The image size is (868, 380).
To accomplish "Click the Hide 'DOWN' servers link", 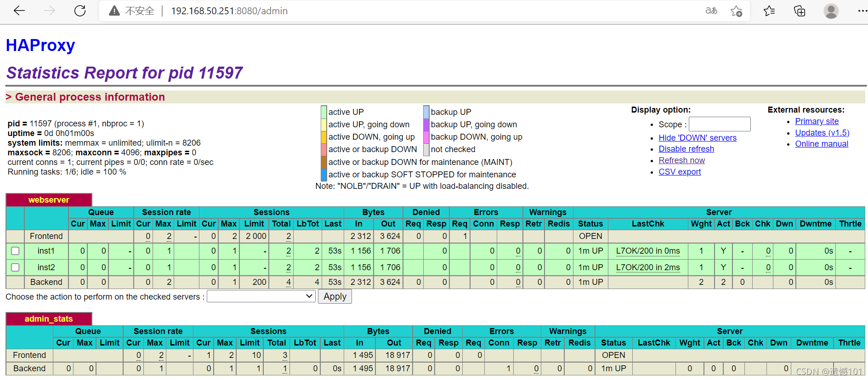I will pyautogui.click(x=698, y=138).
